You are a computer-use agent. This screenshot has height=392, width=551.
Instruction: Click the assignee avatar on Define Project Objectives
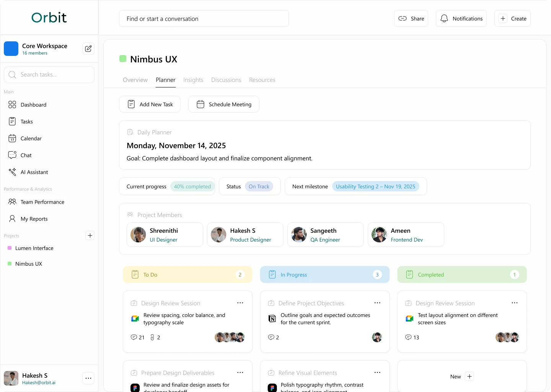point(377,337)
